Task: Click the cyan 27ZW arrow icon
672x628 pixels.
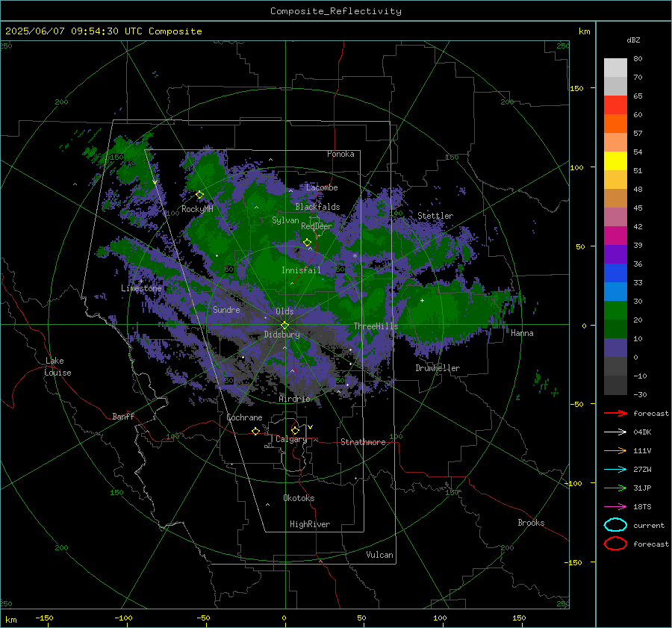Action: click(615, 470)
